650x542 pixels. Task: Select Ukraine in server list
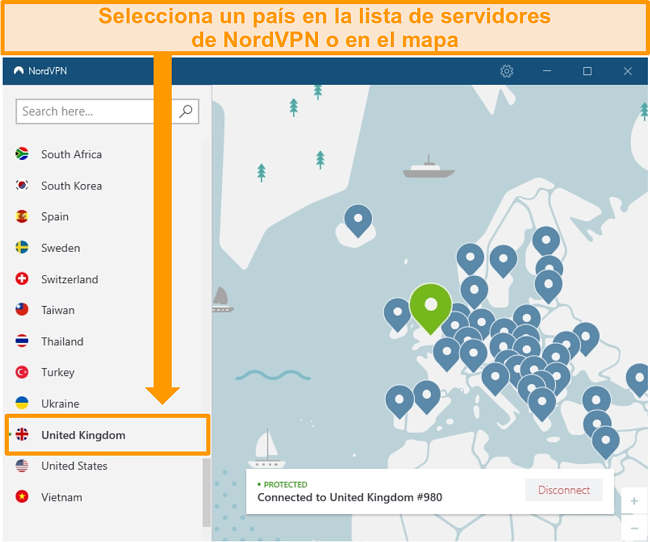[x=60, y=403]
